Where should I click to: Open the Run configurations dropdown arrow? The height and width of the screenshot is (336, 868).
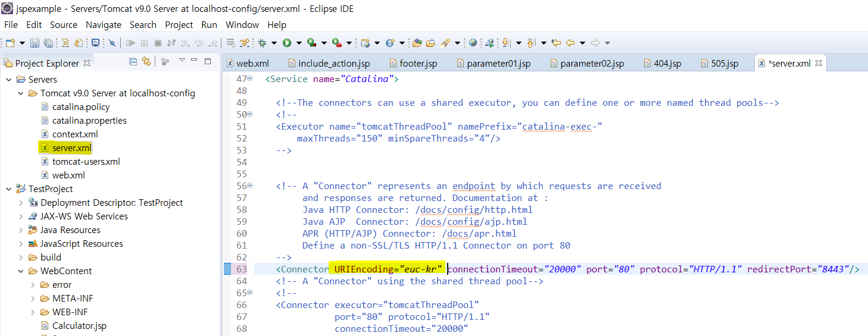tap(299, 43)
